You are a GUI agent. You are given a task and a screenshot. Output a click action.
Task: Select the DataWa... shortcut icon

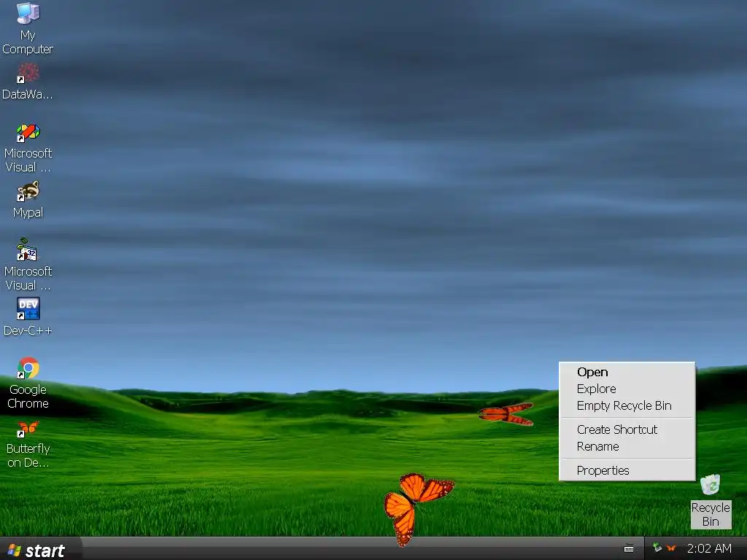(28, 82)
